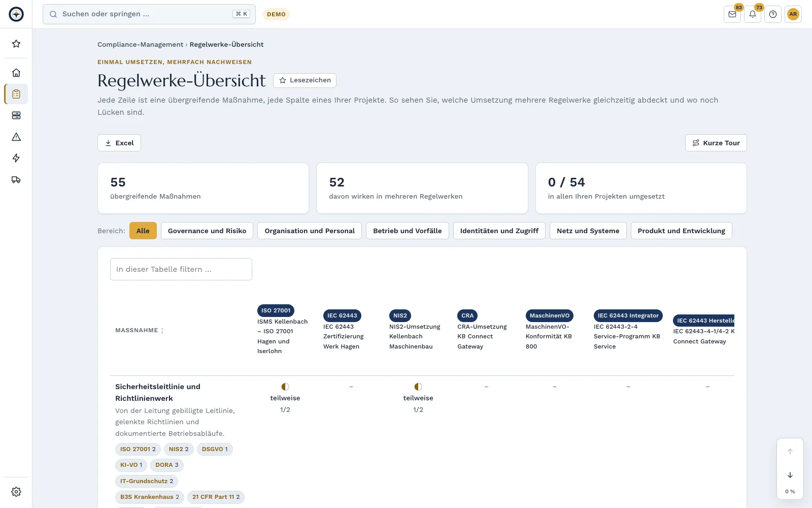Image resolution: width=812 pixels, height=508 pixels.
Task: Click the IT-Grundschutz 2 tag
Action: click(147, 481)
